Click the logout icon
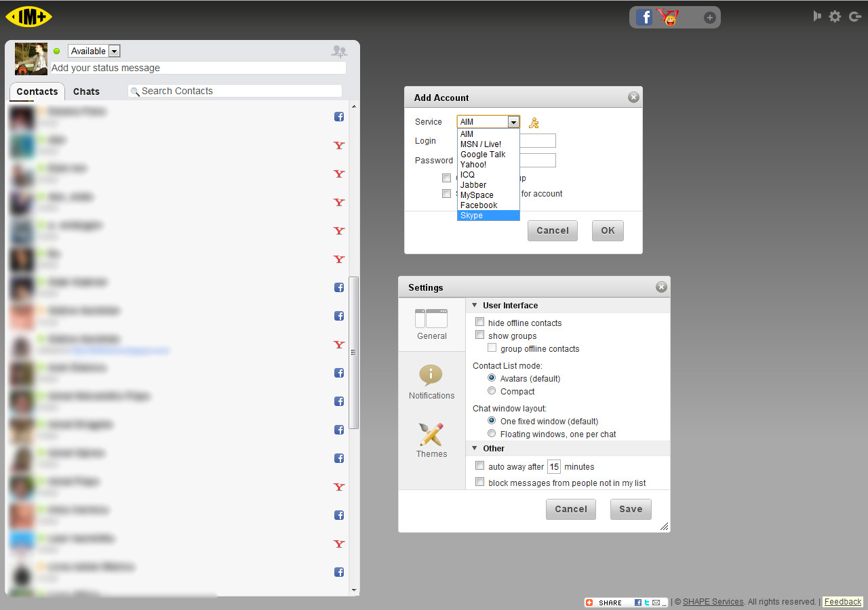The image size is (868, 610). [854, 16]
